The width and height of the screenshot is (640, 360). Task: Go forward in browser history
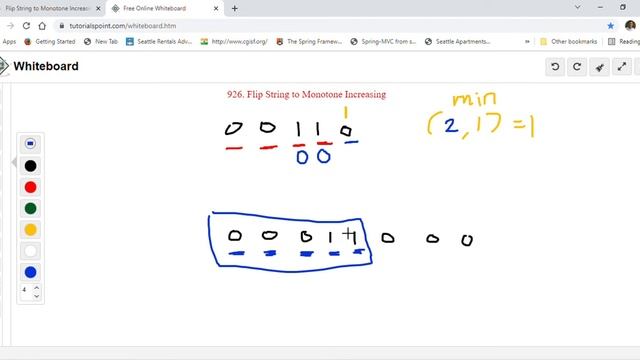[x=11, y=26]
